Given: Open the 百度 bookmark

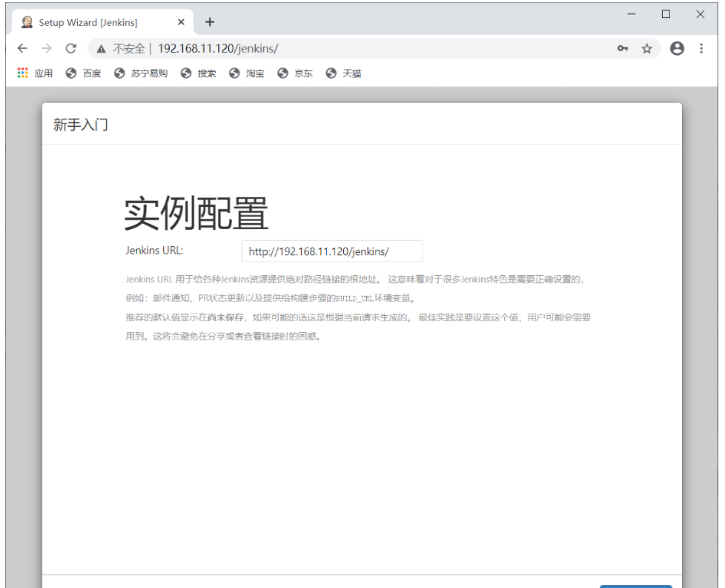Looking at the screenshot, I should pos(83,73).
